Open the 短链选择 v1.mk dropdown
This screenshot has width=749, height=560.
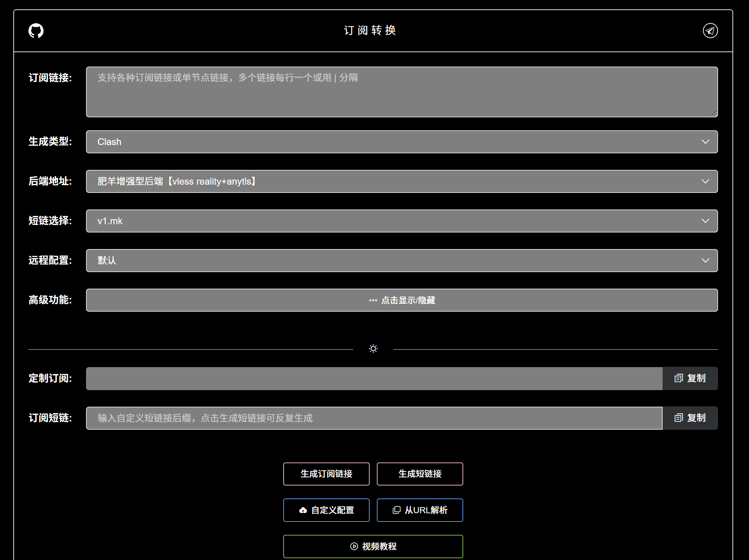tap(402, 221)
